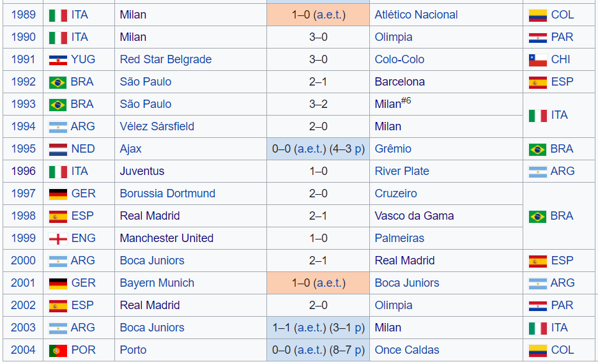Open the Once Caldas link
Viewport: 598px width, 364px height.
tap(407, 350)
